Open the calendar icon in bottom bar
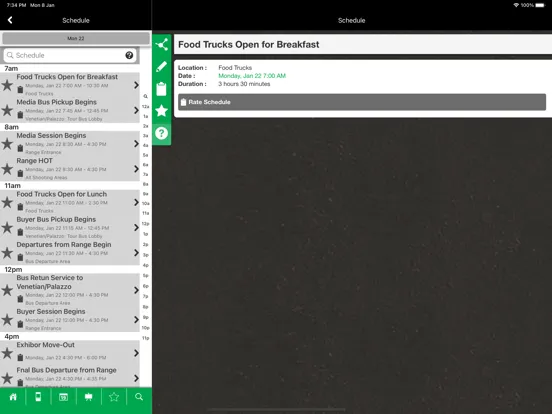This screenshot has width=552, height=414. [63, 397]
